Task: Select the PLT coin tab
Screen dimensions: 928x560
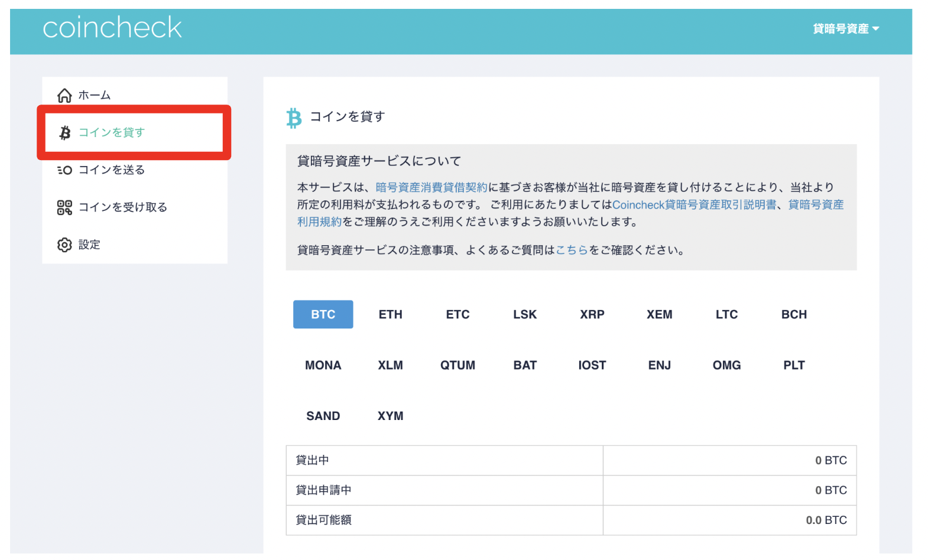Action: pos(794,365)
